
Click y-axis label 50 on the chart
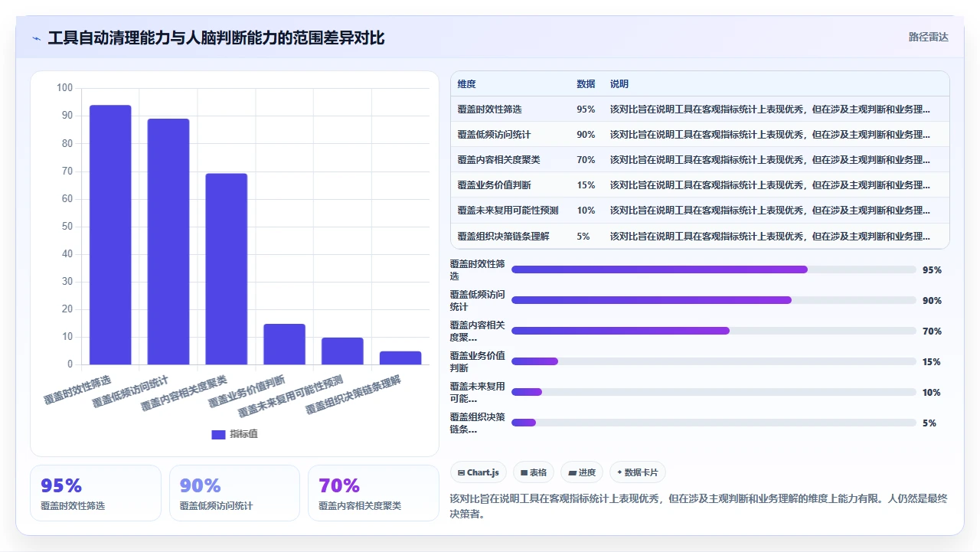(x=67, y=227)
